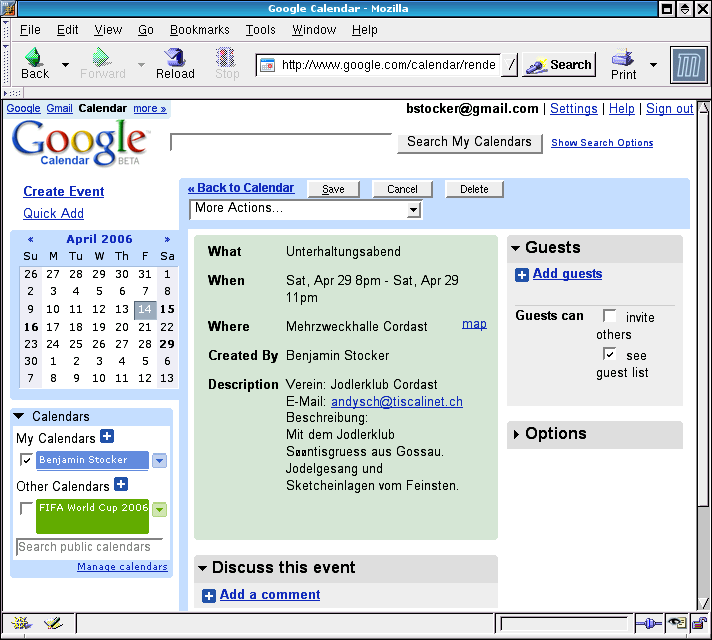Open the map link for the location
The image size is (712, 640).
click(474, 324)
